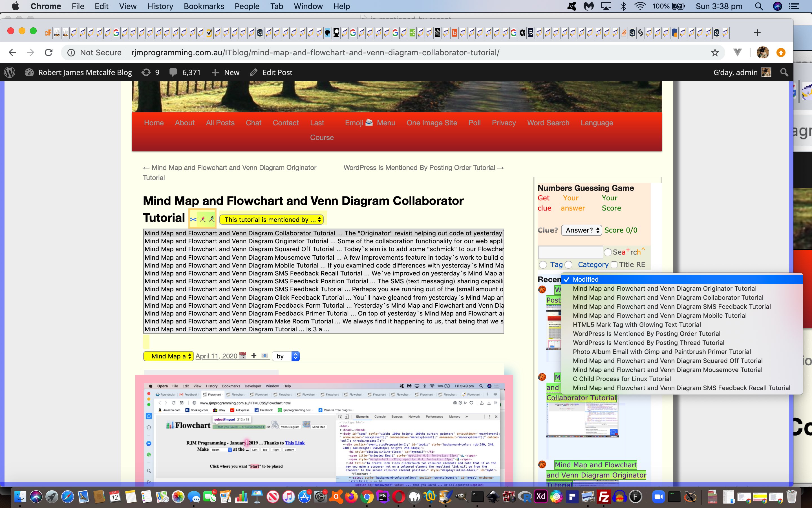Screen dimensions: 812x508
Task: Click the New link in the admin bar
Action: click(x=226, y=72)
